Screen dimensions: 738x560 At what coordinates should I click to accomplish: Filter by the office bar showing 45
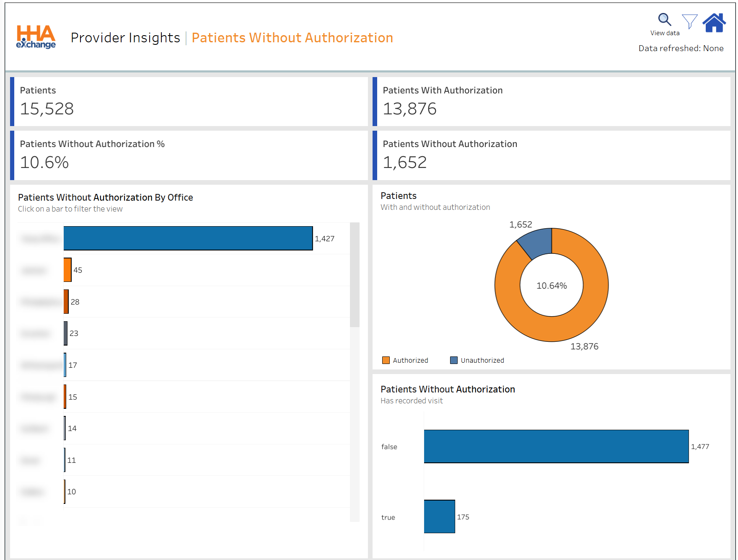(67, 270)
